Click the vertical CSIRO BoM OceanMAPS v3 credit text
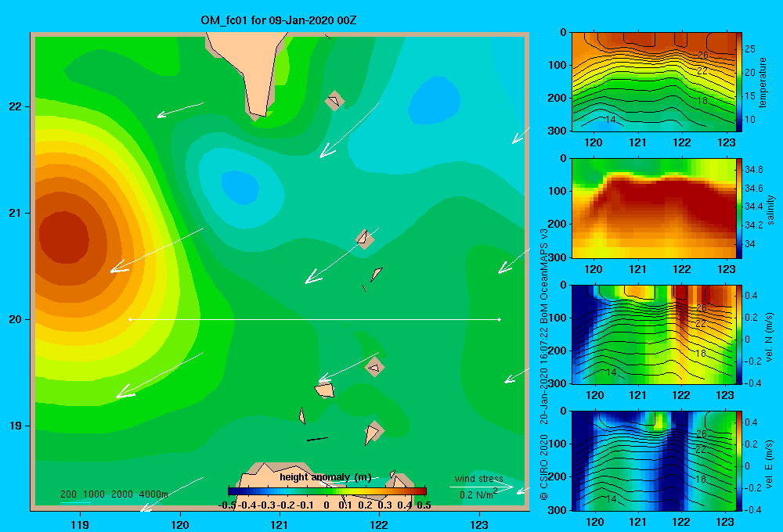 click(544, 365)
